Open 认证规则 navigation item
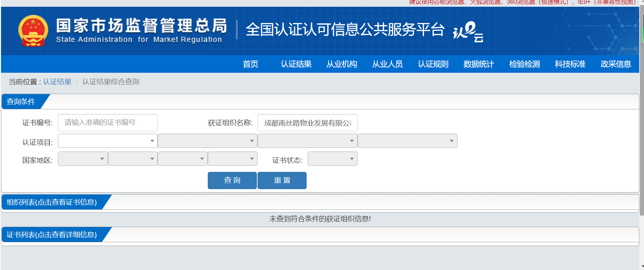Screen dimensions: 644x270 (x=433, y=64)
